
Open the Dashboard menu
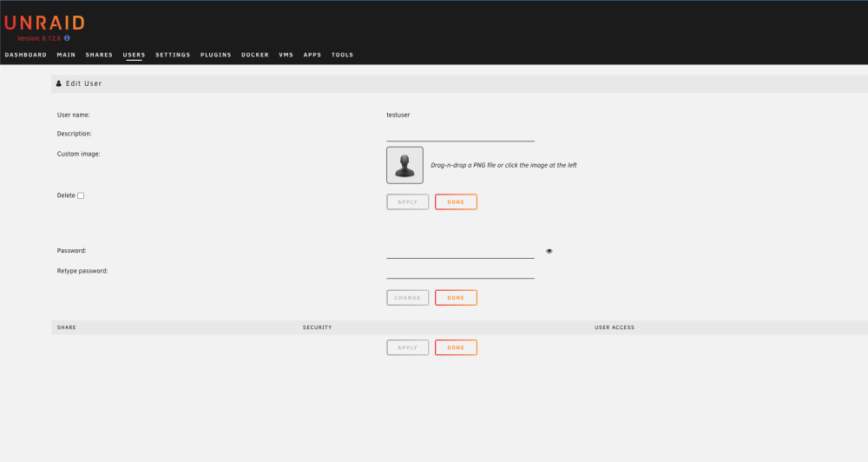tap(26, 55)
